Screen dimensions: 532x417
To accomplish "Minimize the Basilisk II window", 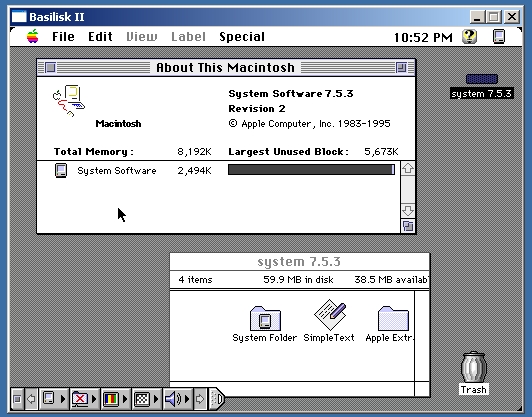I will coord(477,17).
